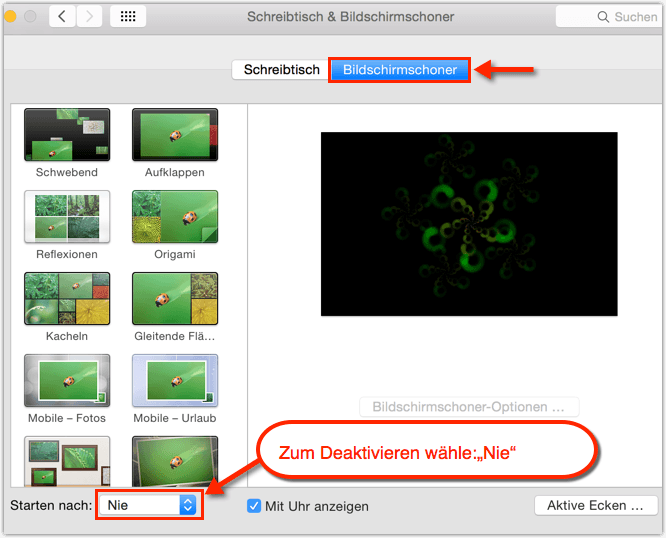This screenshot has height=538, width=666.
Task: Click the screensaver preview image
Action: tap(469, 224)
